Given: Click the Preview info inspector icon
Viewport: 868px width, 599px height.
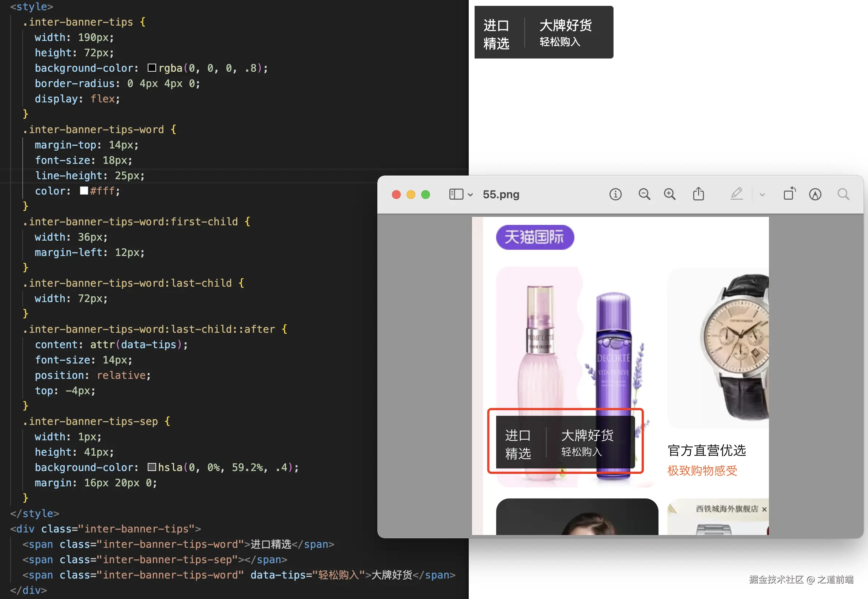Looking at the screenshot, I should (615, 195).
